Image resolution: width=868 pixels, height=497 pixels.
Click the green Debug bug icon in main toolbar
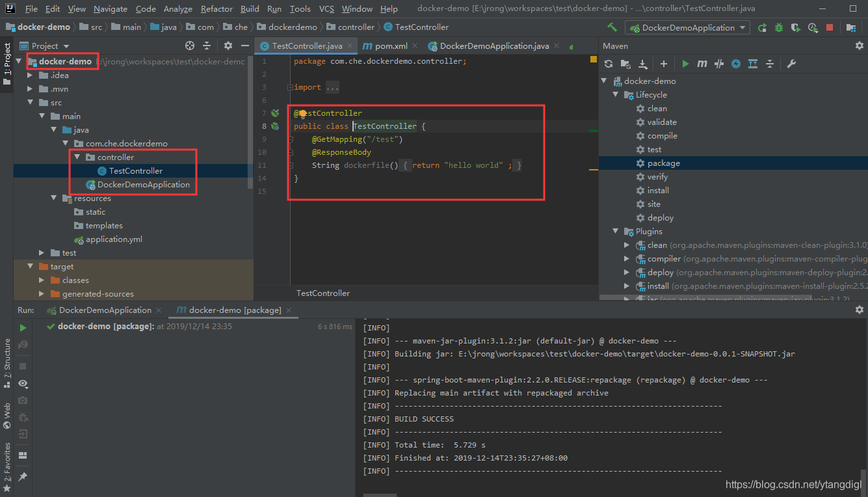click(x=779, y=27)
